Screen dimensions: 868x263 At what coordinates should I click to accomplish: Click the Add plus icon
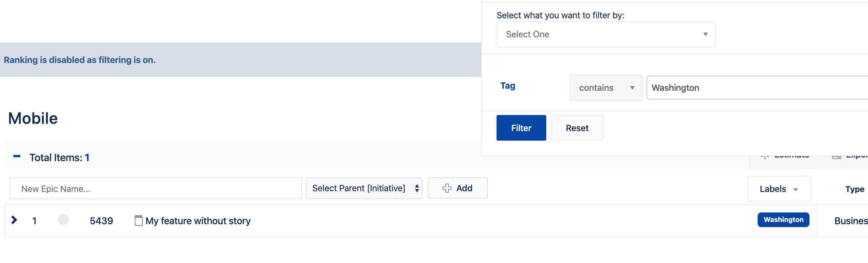(x=446, y=188)
